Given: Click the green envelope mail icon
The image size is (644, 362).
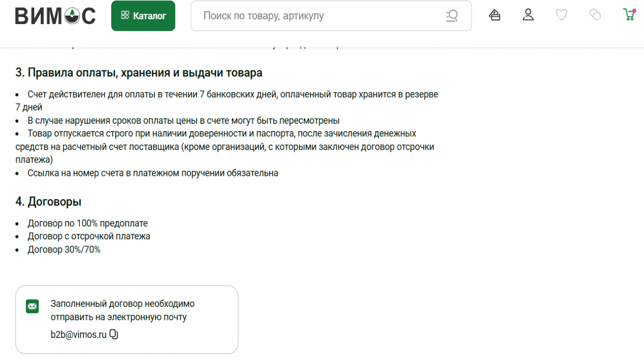Looking at the screenshot, I should click(x=32, y=306).
